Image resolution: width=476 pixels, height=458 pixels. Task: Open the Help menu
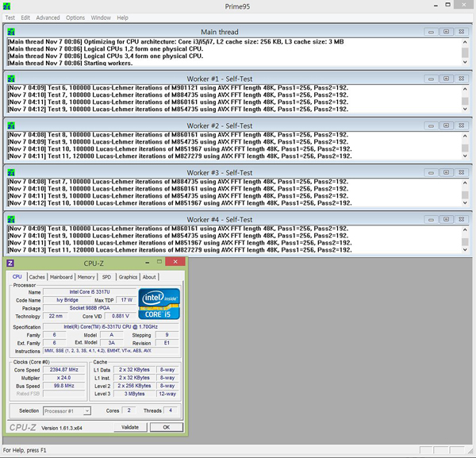pyautogui.click(x=123, y=17)
